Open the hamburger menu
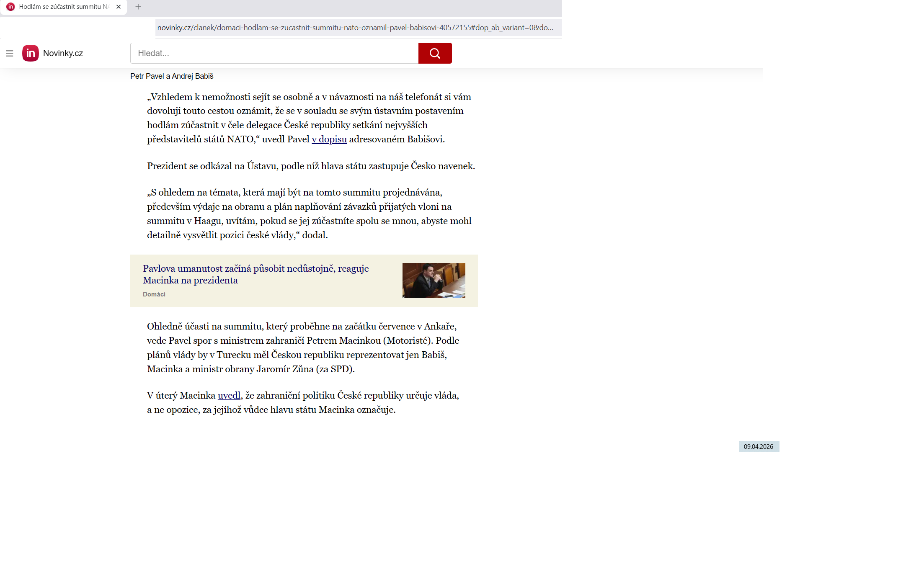924x582 pixels. [9, 53]
